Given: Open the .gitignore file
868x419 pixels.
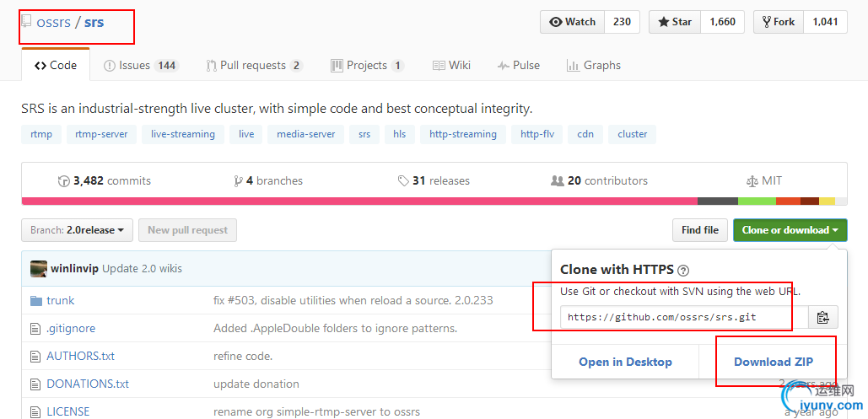Looking at the screenshot, I should coord(71,328).
